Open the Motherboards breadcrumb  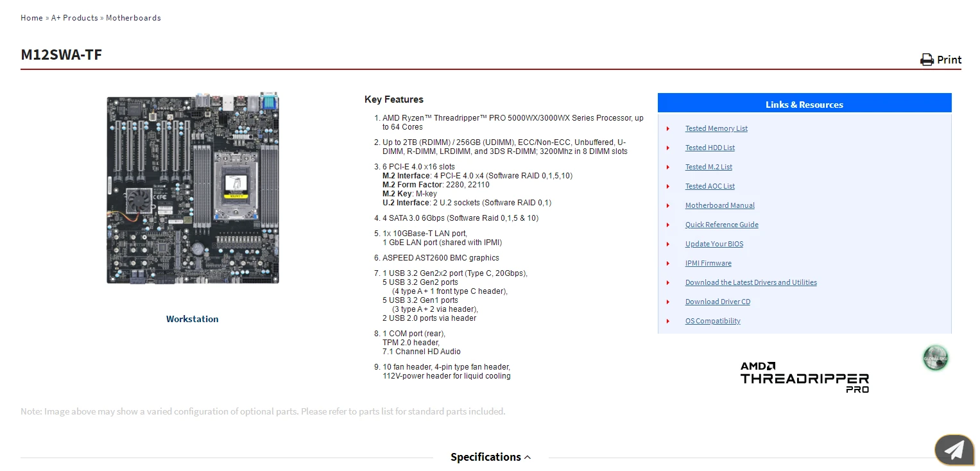click(x=133, y=18)
